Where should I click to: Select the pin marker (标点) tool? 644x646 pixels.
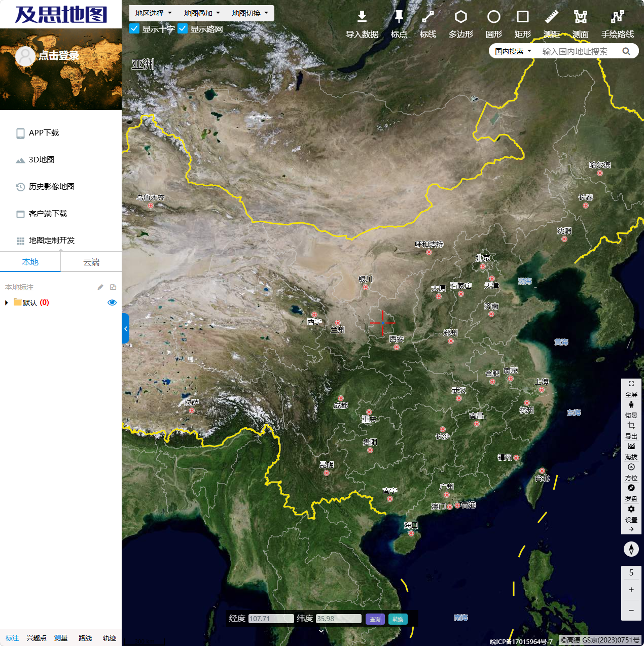(x=399, y=17)
